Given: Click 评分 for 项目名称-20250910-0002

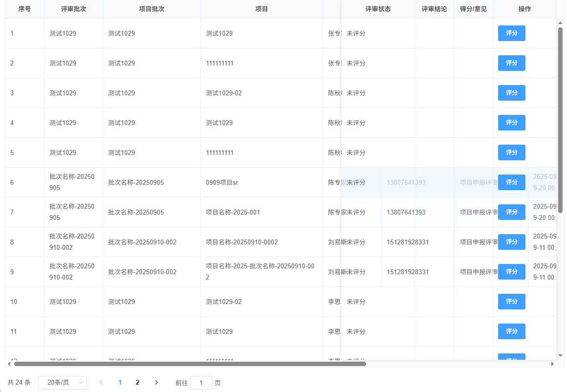Looking at the screenshot, I should coord(511,241).
